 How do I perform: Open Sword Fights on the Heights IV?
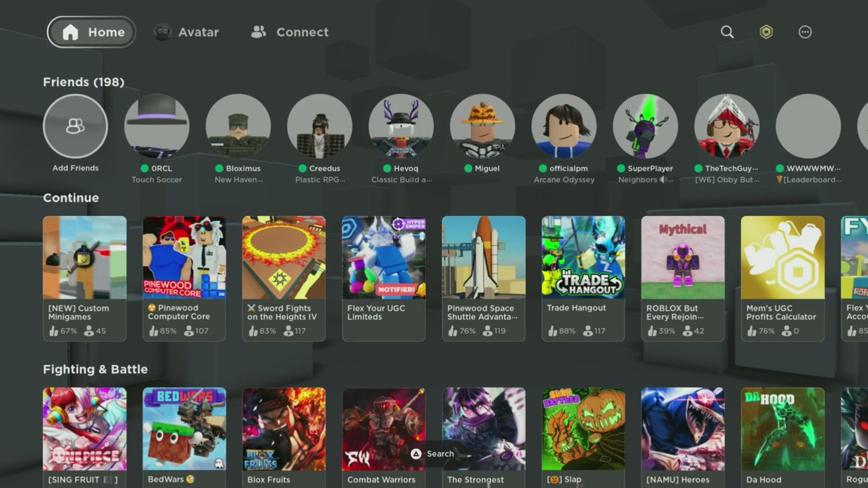tap(284, 278)
